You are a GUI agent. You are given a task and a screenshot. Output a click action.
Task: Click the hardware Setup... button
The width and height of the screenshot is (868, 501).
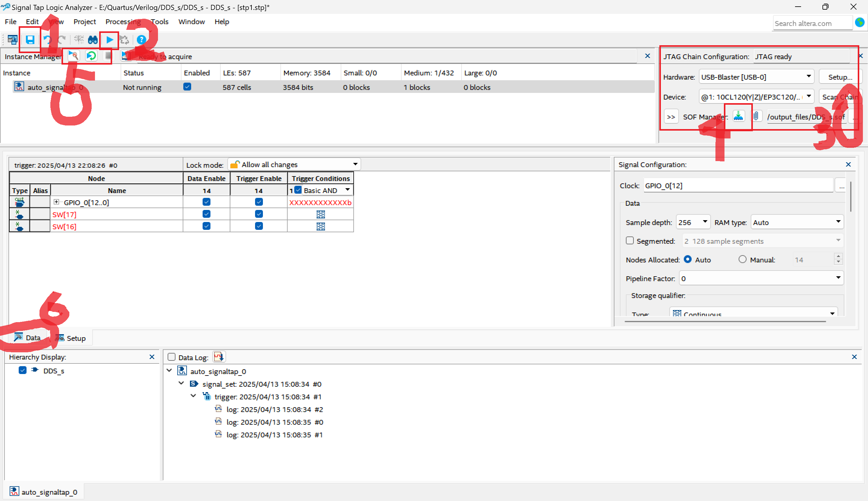839,77
